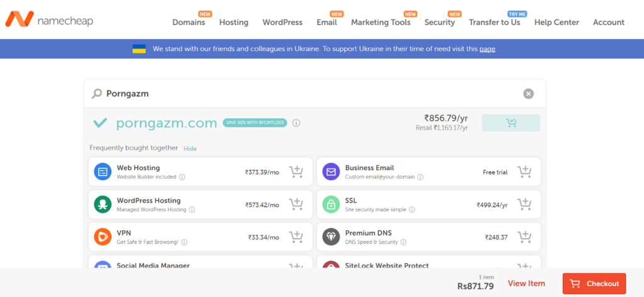This screenshot has height=297, width=644.
Task: Click the Rs871.79 cart total
Action: 475,286
